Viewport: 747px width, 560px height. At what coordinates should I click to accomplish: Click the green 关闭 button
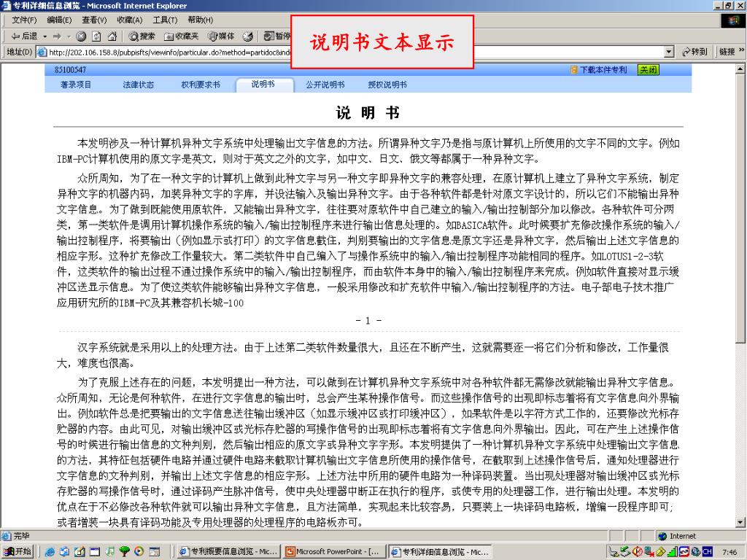(x=649, y=70)
